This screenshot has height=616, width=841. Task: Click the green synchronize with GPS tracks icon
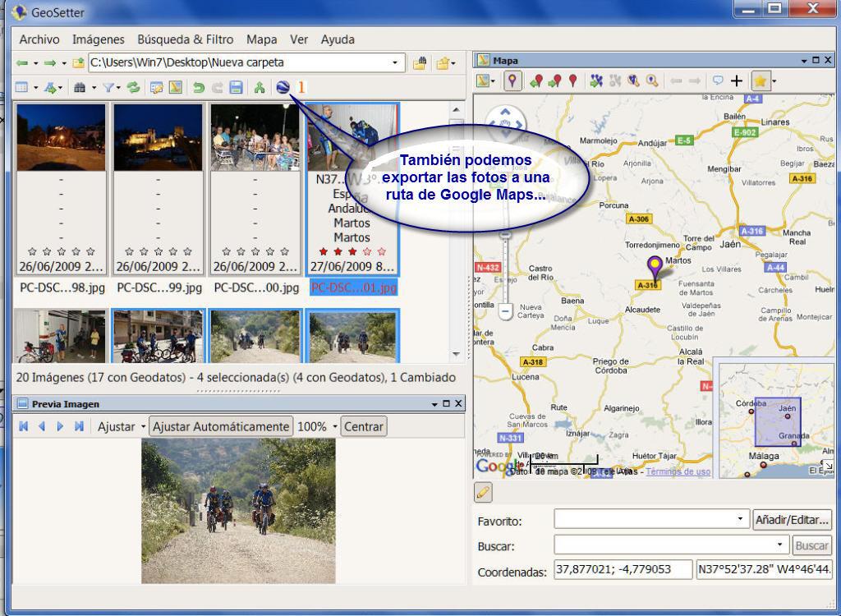pos(260,87)
